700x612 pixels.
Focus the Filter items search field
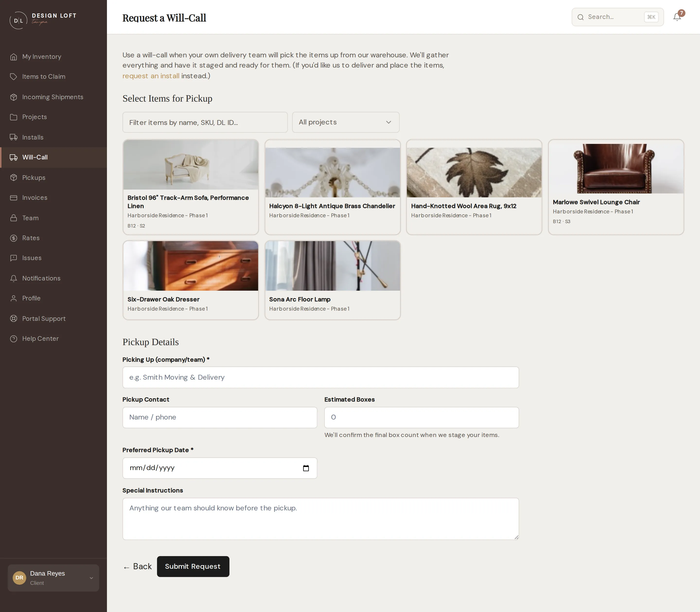(205, 122)
